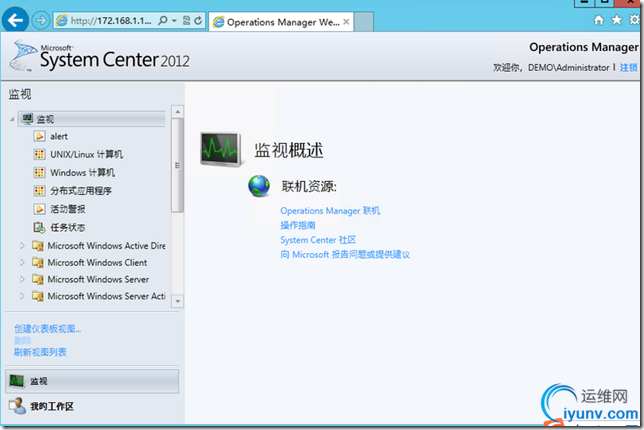Image resolution: width=644 pixels, height=430 pixels.
Task: Click the 联机资源 globe icon
Action: click(x=259, y=186)
